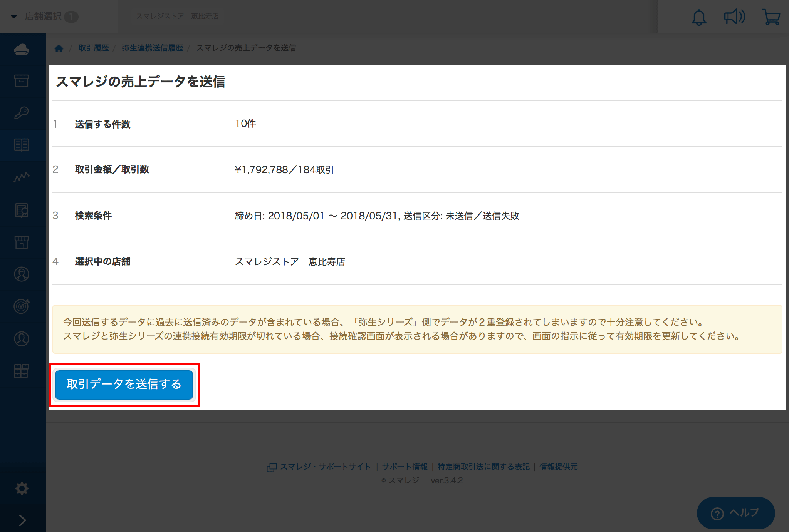Open the target icon in sidebar

(22, 306)
